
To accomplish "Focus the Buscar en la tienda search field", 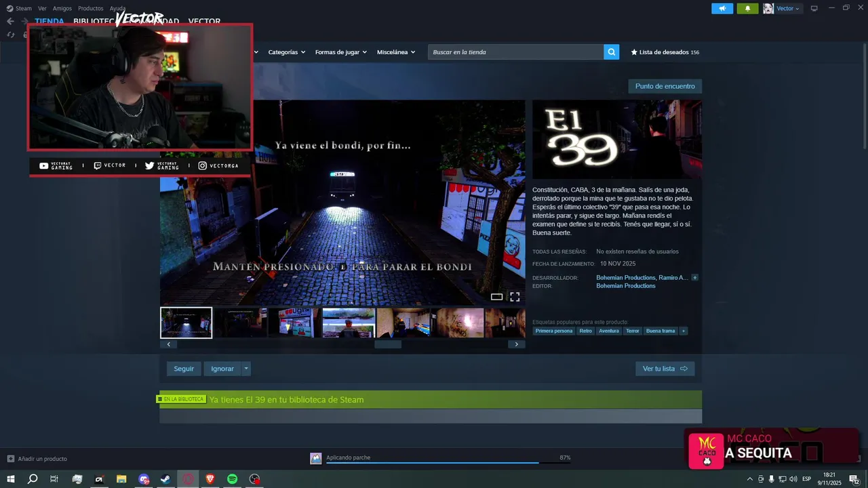I will [x=516, y=52].
